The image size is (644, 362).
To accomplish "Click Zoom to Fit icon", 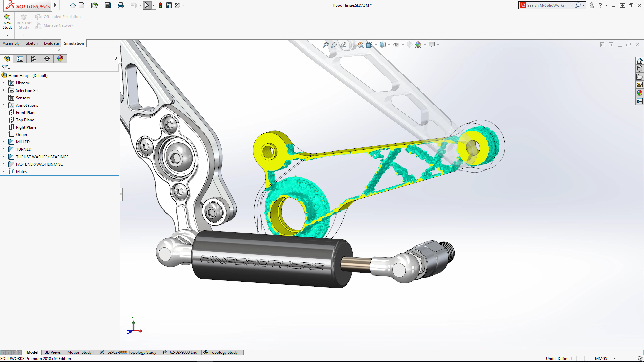I will (325, 45).
